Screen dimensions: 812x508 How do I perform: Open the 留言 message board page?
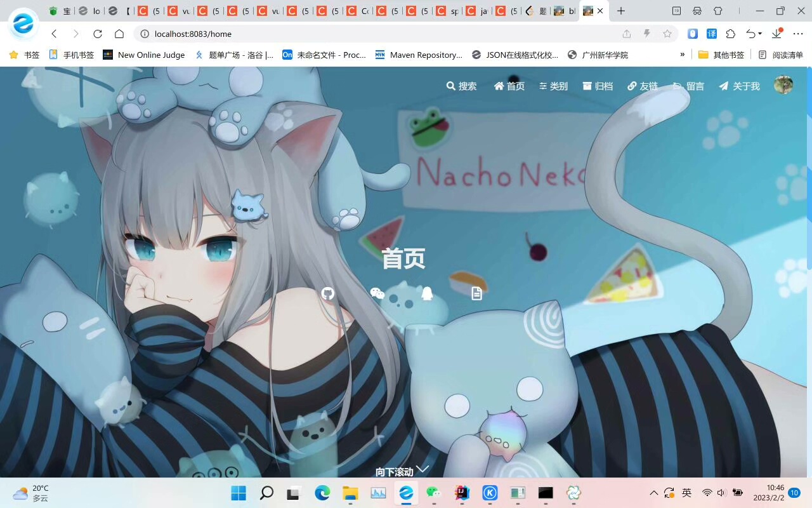point(688,86)
